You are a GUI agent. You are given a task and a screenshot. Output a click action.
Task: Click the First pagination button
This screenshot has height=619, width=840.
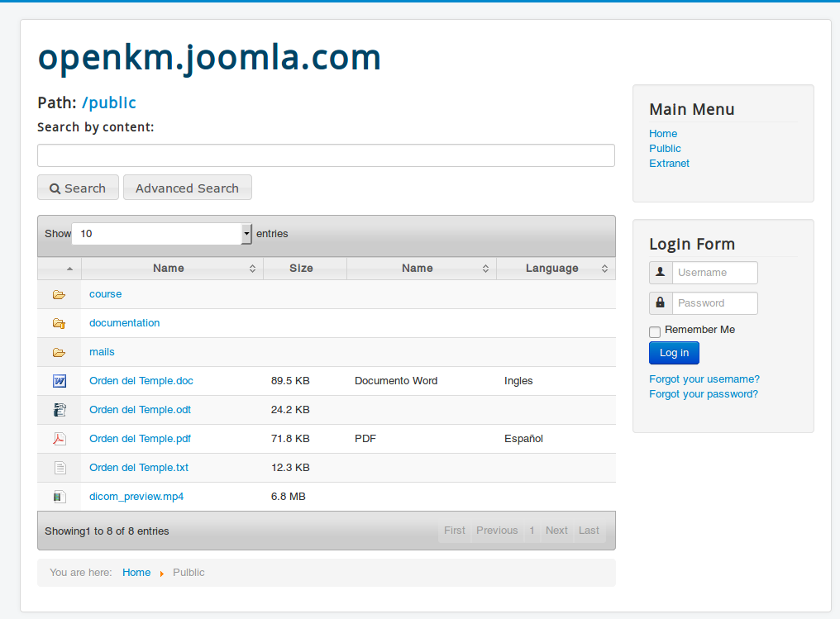pyautogui.click(x=454, y=531)
